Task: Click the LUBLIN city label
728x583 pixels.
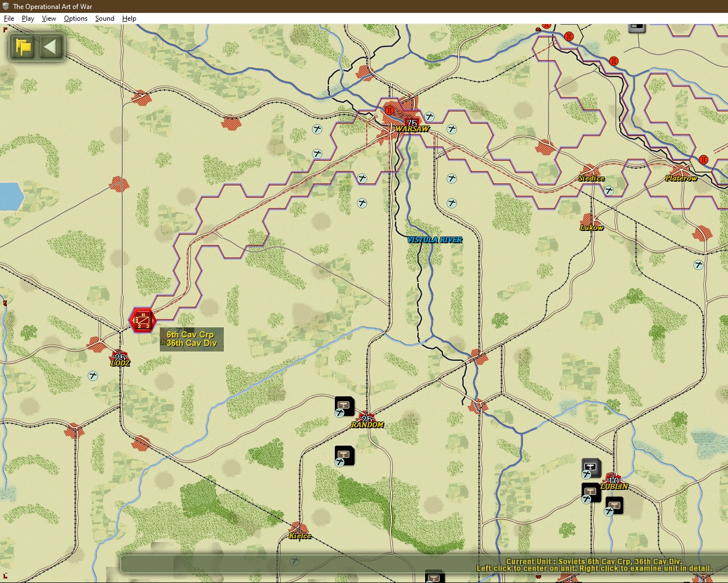Action: click(x=614, y=487)
